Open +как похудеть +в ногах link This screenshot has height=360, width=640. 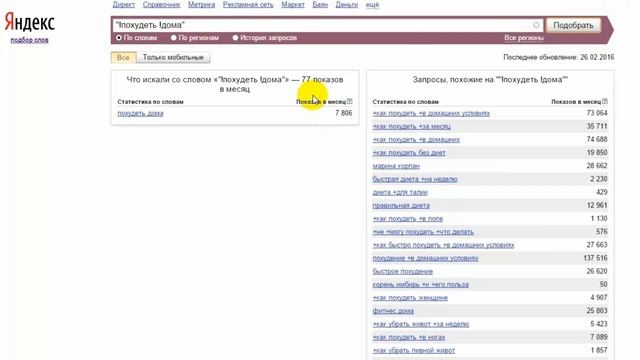click(x=409, y=337)
